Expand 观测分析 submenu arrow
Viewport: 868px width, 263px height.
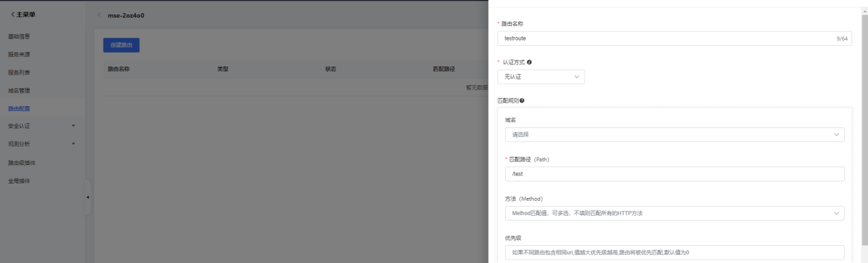73,144
